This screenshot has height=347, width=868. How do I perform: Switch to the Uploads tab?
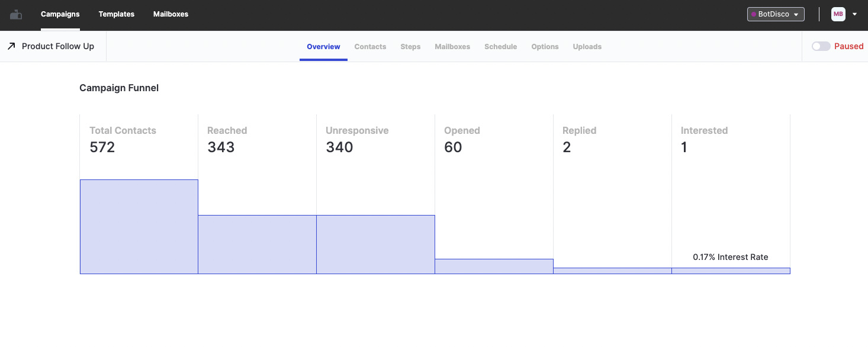pos(587,47)
